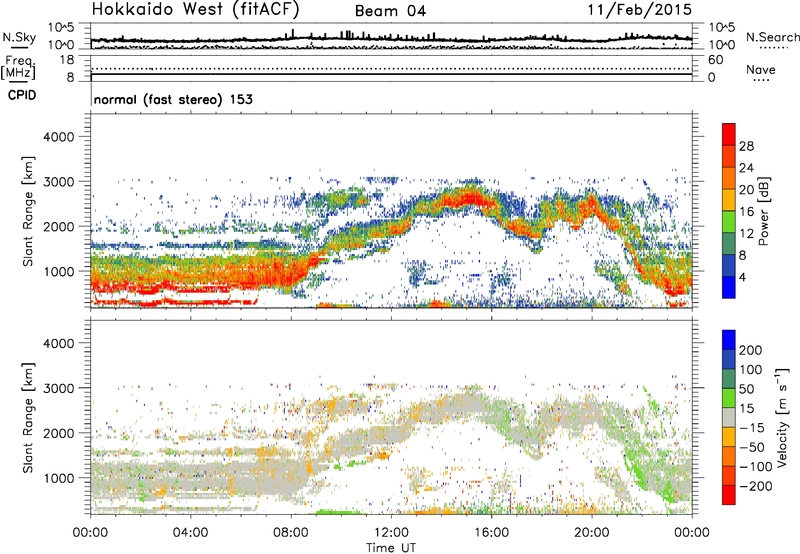Click the solid line sample under N.Sky
This screenshot has height=554, width=800.
[19, 48]
